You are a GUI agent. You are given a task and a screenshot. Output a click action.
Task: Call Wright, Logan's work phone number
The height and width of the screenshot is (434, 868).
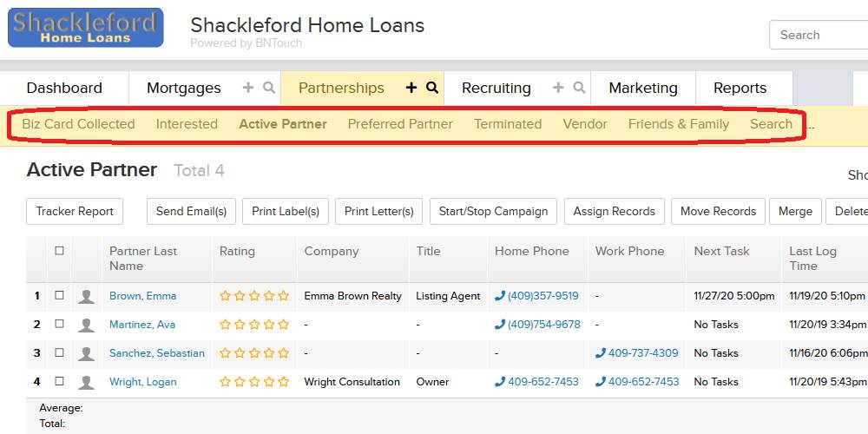point(638,383)
